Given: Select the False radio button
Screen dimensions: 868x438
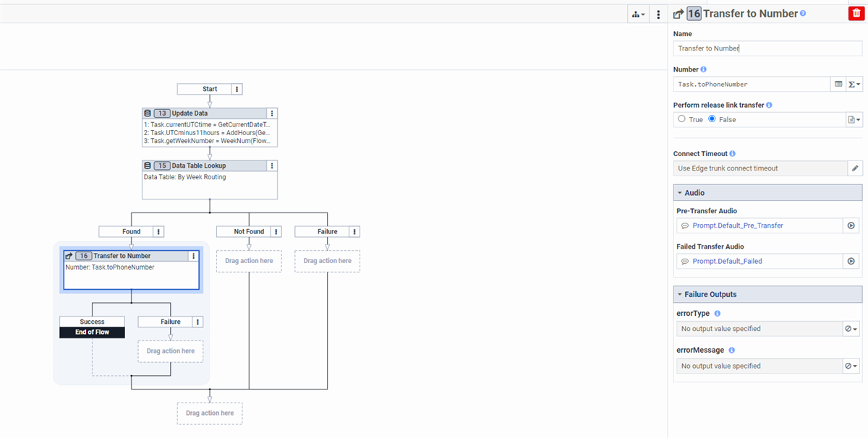Looking at the screenshot, I should (x=711, y=119).
